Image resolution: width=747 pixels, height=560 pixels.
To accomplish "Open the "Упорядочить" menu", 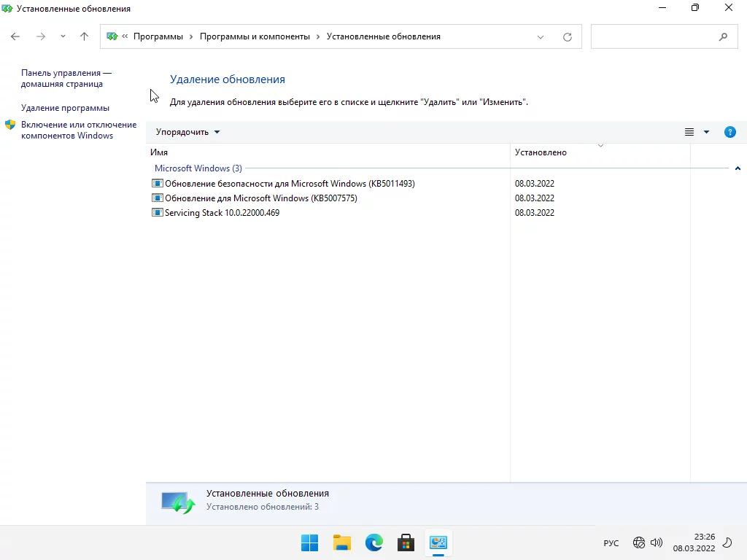I will [187, 132].
